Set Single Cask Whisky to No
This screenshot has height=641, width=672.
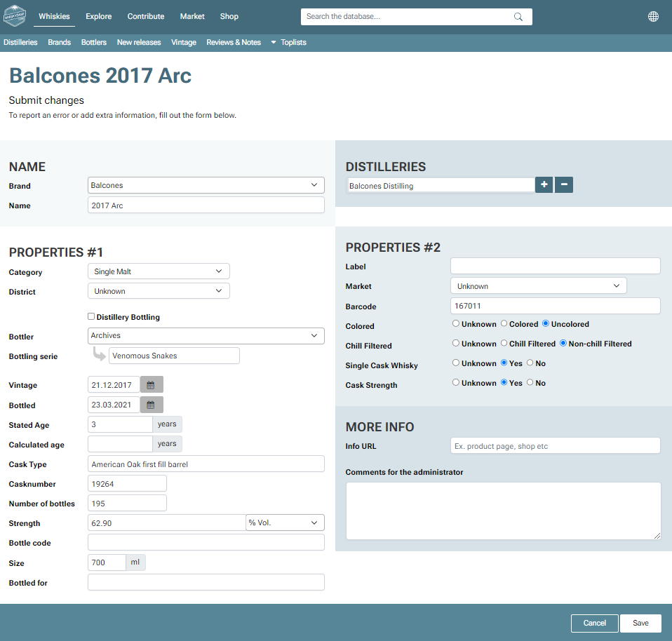click(530, 363)
